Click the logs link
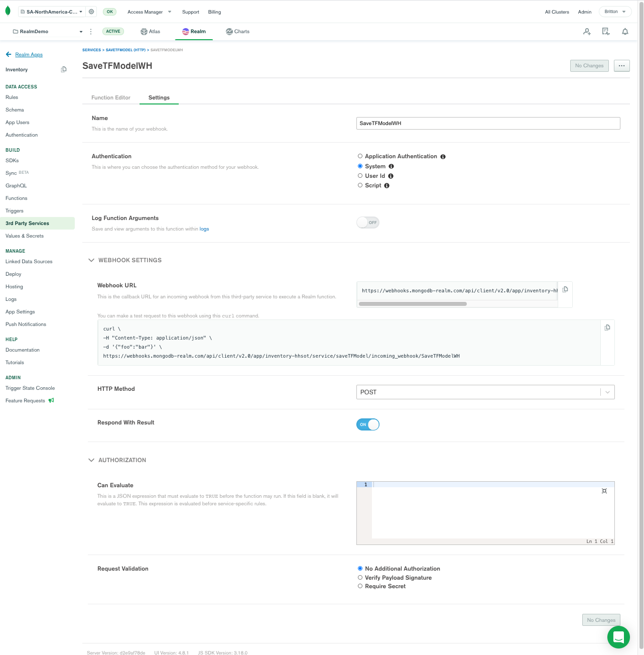This screenshot has width=644, height=655. (204, 229)
